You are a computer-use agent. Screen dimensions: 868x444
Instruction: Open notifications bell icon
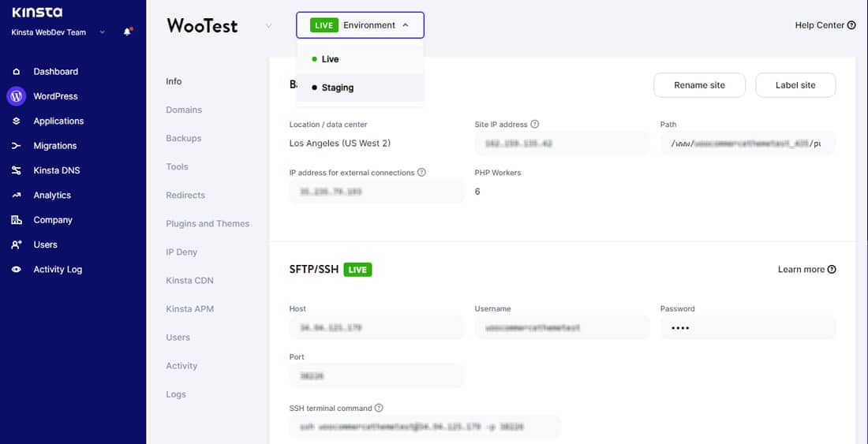point(128,32)
